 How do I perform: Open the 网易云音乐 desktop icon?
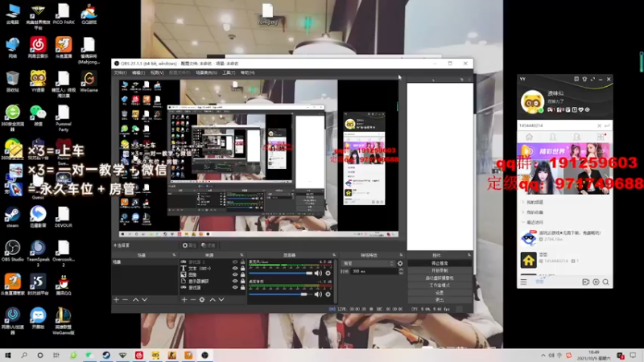pos(38,47)
